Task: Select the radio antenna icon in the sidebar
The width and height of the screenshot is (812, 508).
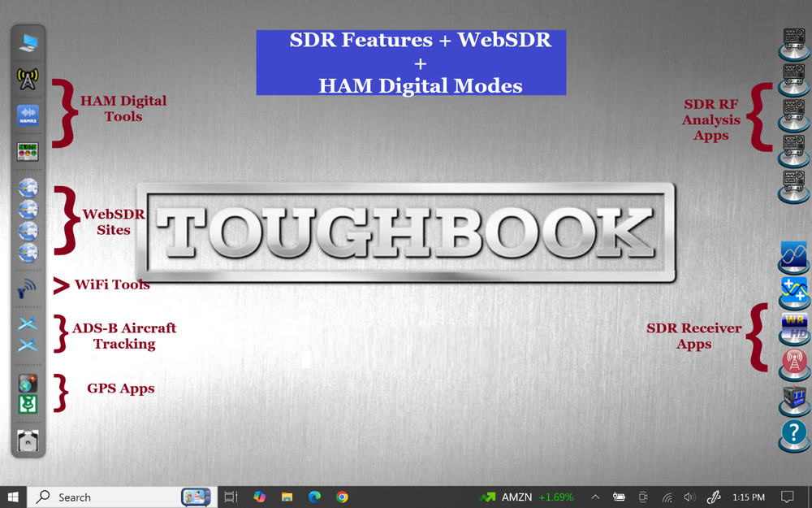Action: [28, 78]
